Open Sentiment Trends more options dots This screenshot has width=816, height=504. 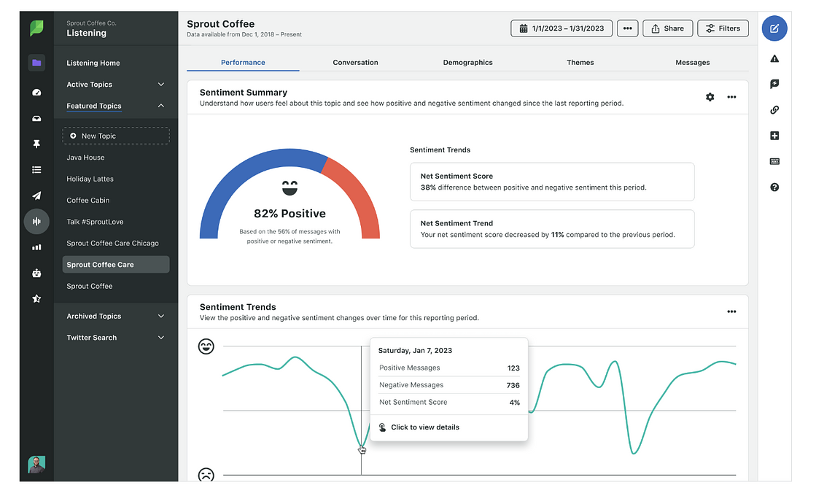(x=731, y=311)
